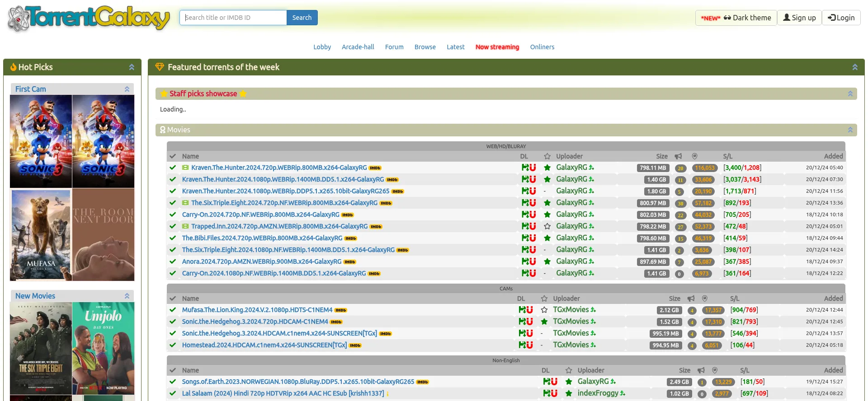The height and width of the screenshot is (401, 868).
Task: Click size badge 2.12 GB on Mufasa row
Action: [669, 310]
